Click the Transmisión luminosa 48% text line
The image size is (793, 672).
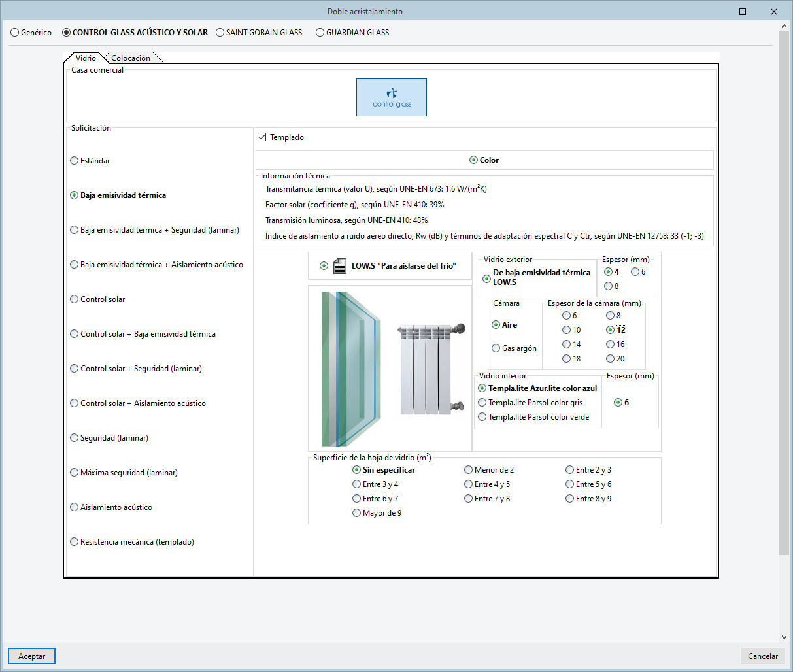point(346,220)
